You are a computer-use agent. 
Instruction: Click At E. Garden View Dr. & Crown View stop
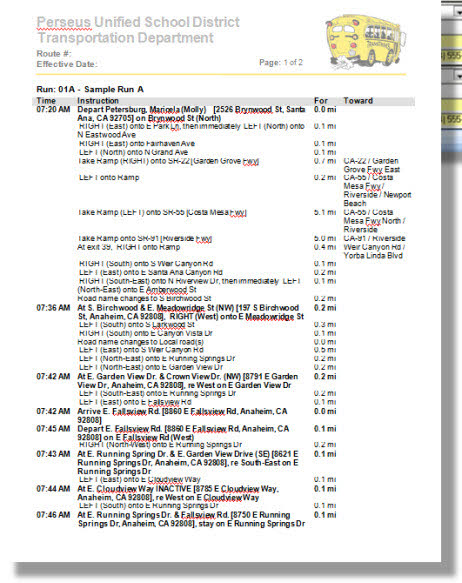[188, 381]
